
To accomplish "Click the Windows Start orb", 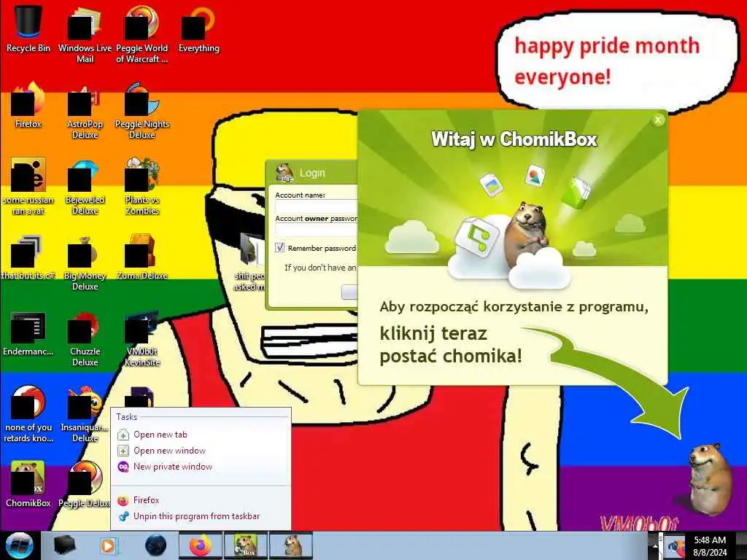I will click(x=20, y=545).
